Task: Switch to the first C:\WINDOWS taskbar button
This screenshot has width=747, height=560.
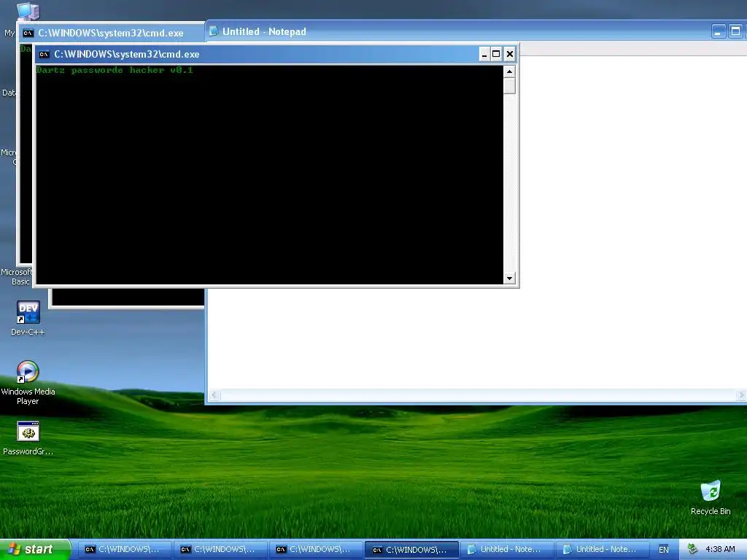Action: tap(124, 549)
